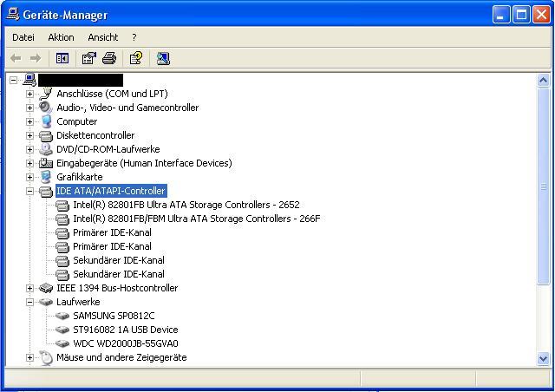Expand IEEE 1394 Bus-Hostcontroller node
555x392 pixels.
(x=29, y=288)
